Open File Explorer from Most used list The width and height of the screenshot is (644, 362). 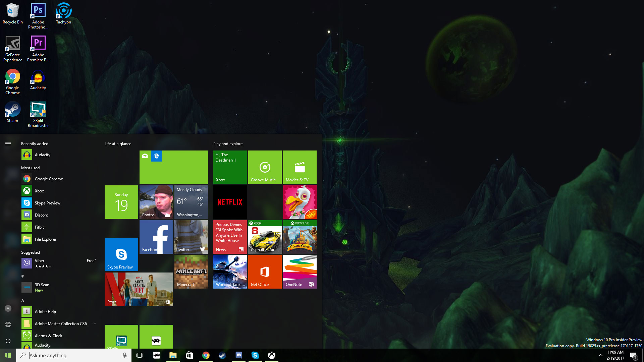pos(59,239)
